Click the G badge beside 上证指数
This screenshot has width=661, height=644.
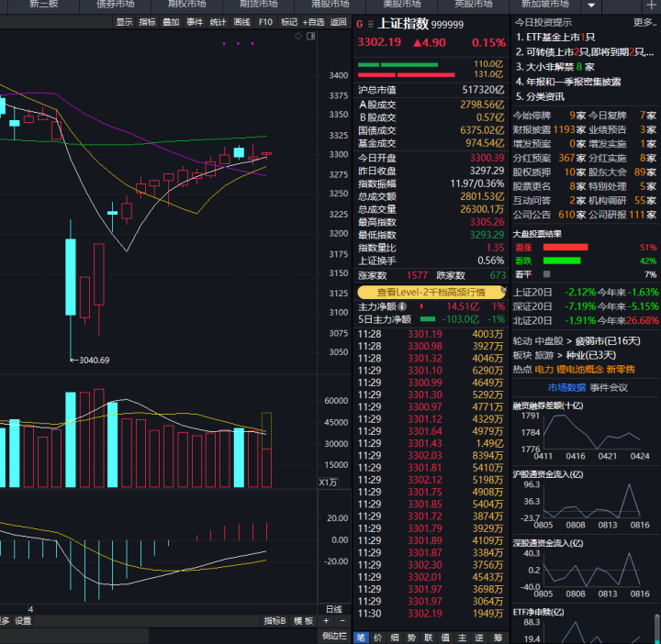359,24
